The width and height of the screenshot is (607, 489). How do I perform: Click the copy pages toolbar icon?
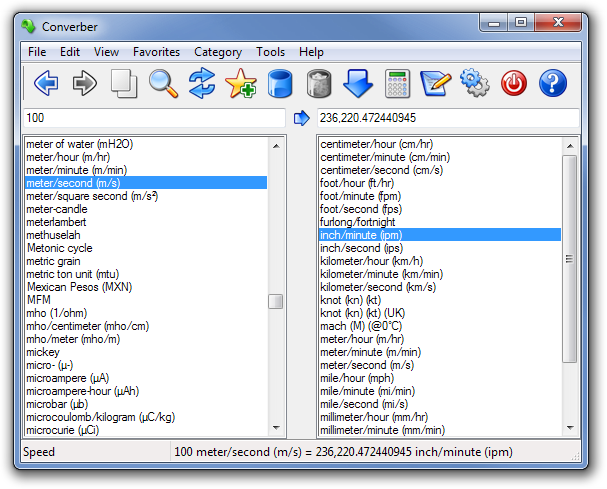124,83
